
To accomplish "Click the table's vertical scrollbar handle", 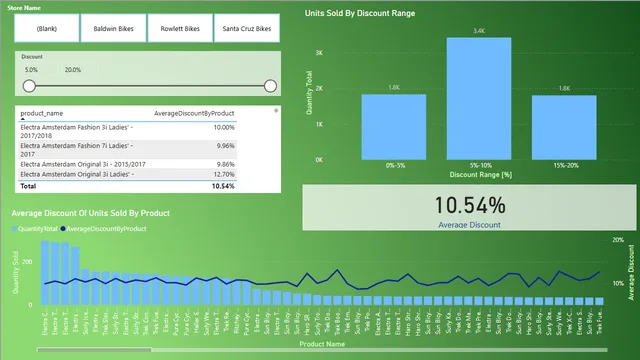I will pyautogui.click(x=276, y=111).
